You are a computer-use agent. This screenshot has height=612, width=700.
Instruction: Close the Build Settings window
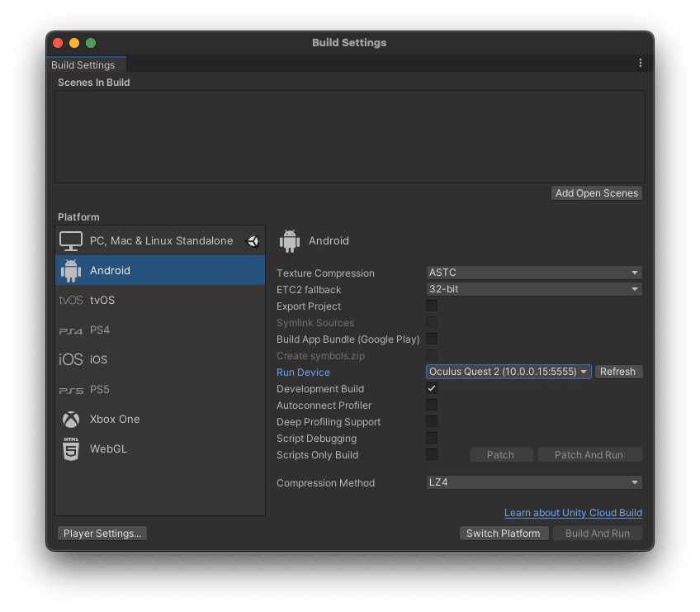58,43
